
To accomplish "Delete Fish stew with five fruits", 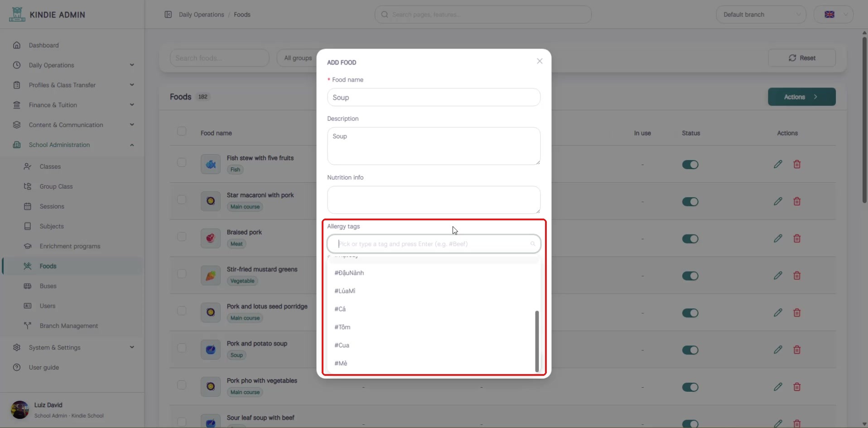I will pos(797,164).
